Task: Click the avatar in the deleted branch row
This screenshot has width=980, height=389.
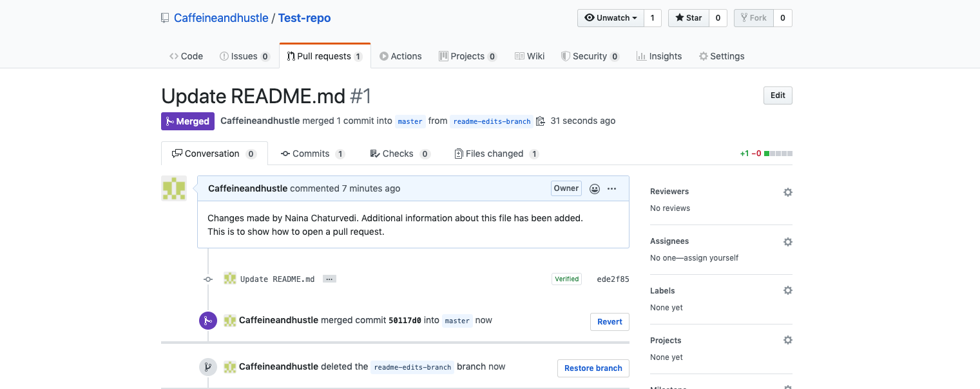Action: (x=230, y=367)
